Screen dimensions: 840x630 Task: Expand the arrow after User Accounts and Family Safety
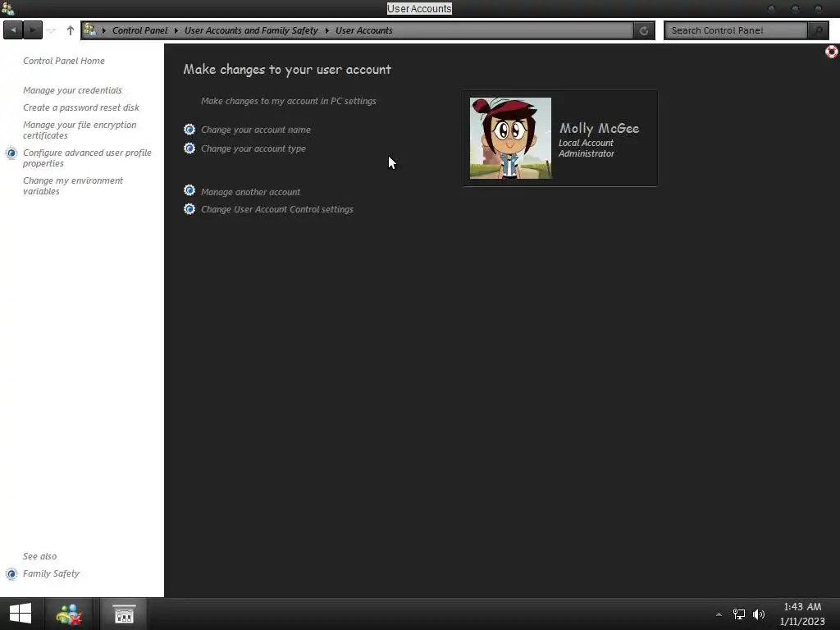tap(326, 30)
